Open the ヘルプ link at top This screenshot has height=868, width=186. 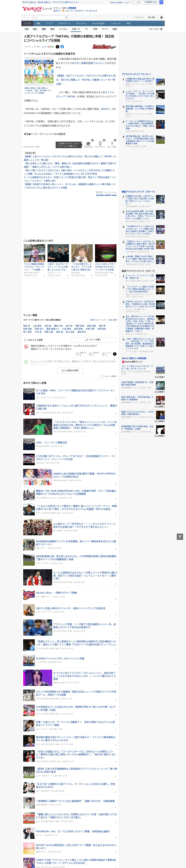pos(127,2)
